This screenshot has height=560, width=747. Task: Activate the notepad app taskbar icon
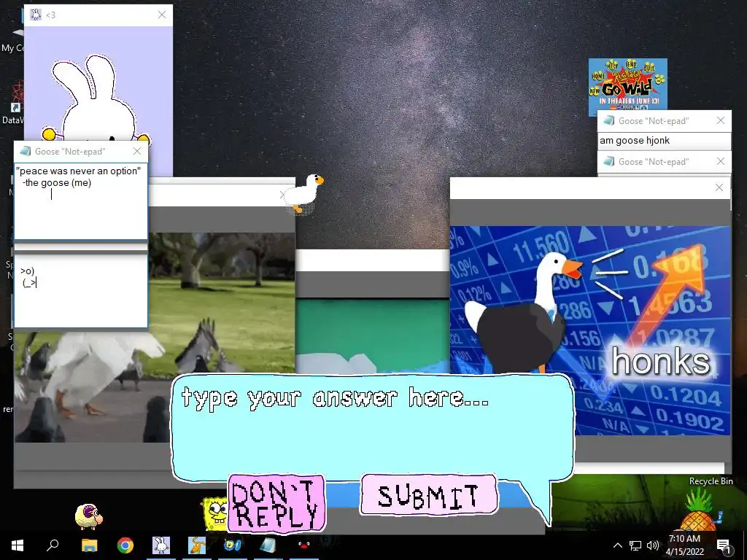[x=268, y=545]
